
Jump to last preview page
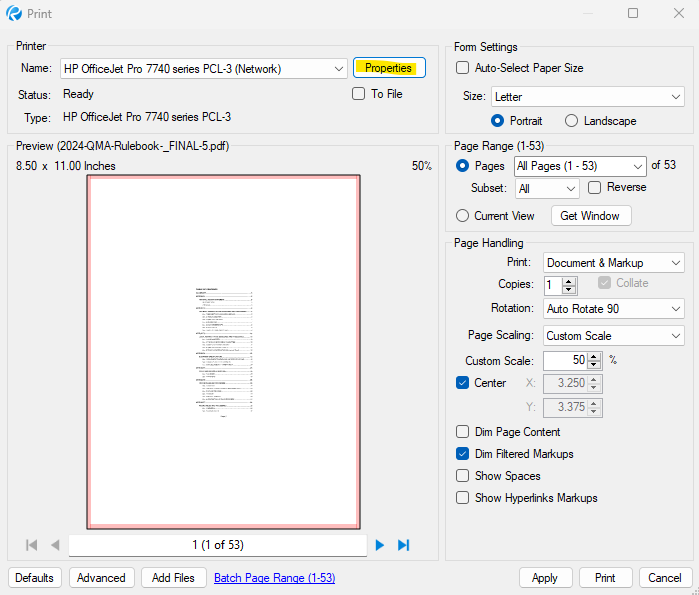tap(403, 545)
